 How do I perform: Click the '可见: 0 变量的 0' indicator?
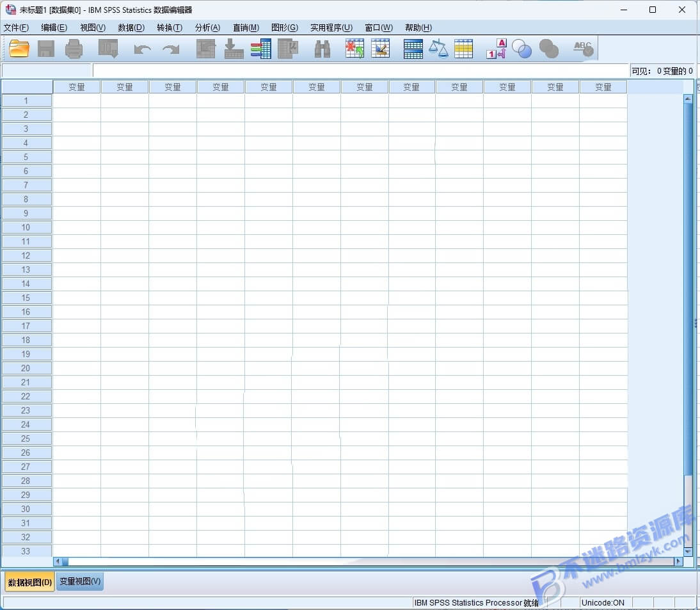[662, 71]
